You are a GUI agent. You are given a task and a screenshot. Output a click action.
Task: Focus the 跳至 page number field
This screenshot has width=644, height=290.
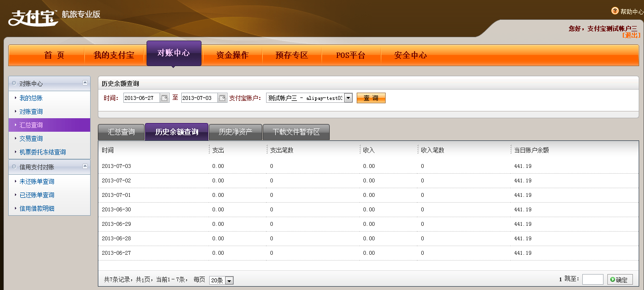592,279
